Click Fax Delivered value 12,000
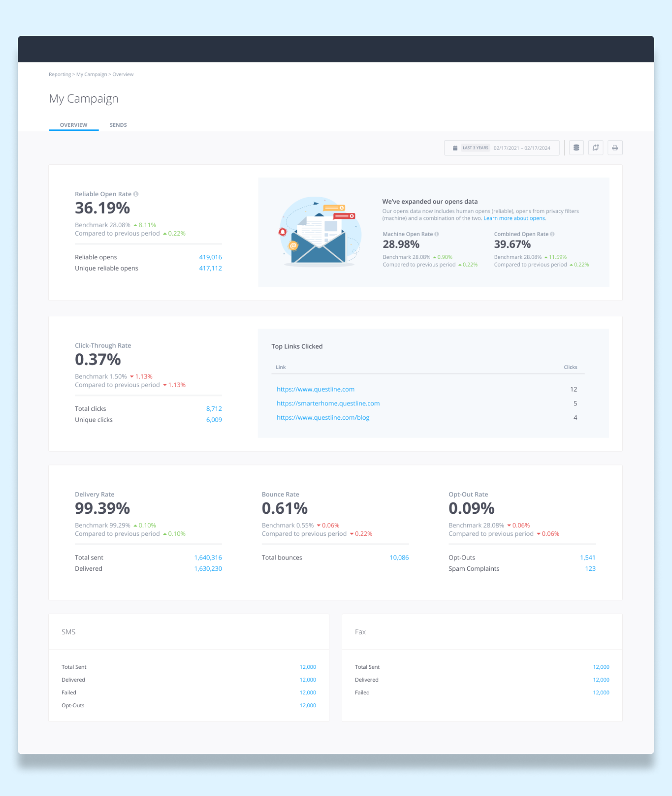This screenshot has height=796, width=672. (601, 680)
